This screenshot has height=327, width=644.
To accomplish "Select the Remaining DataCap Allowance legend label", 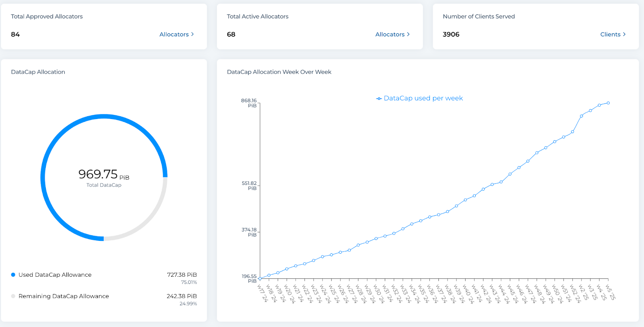I will [x=64, y=296].
